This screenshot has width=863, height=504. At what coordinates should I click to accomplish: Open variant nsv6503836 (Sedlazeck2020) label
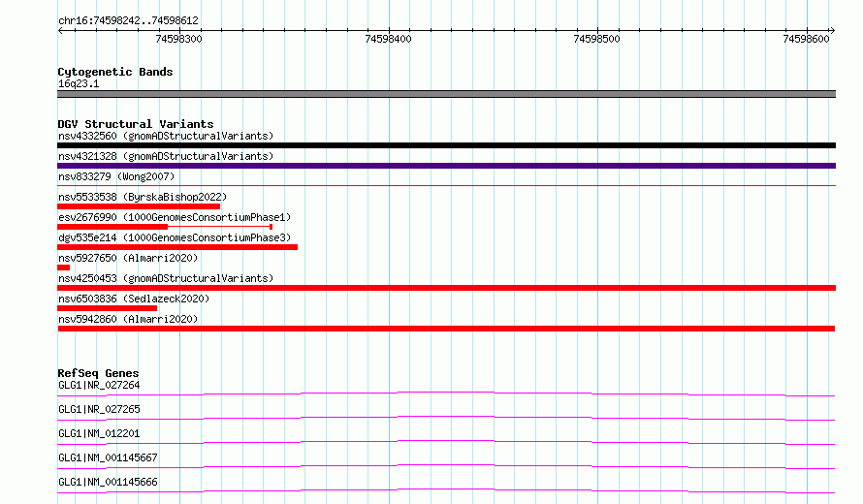click(x=134, y=299)
